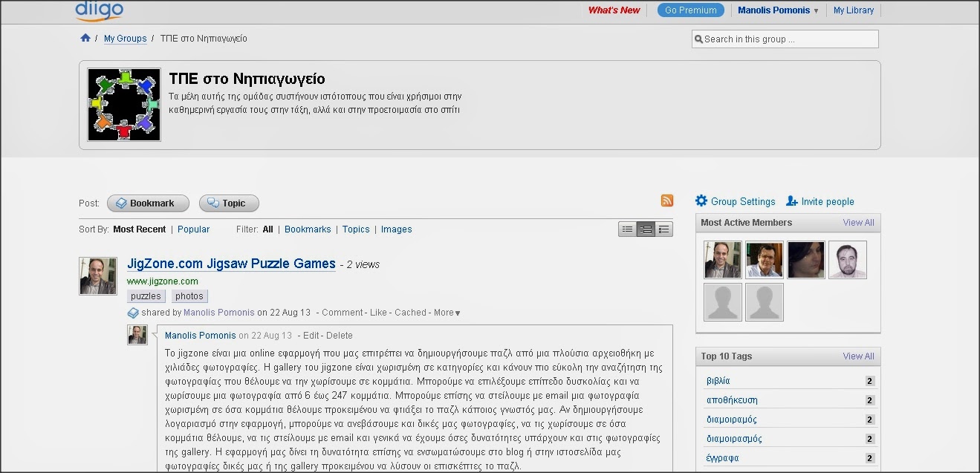
Task: Click the '2 views' count text
Action: pyautogui.click(x=363, y=264)
